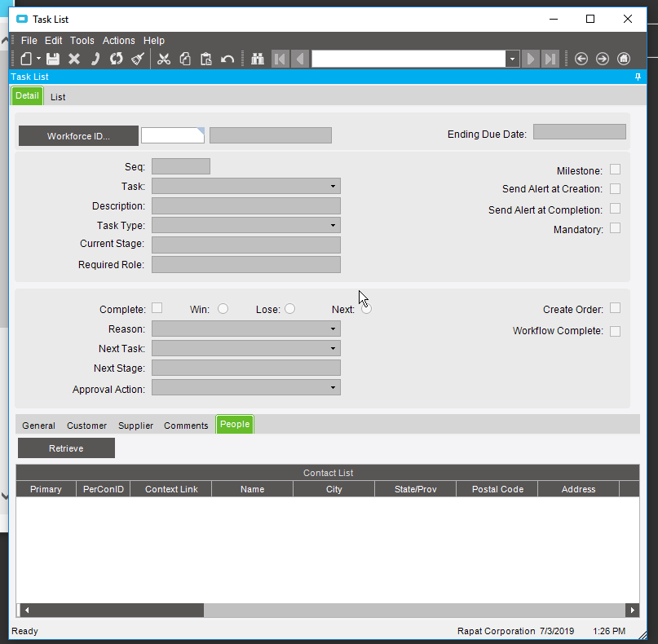Click the Refresh toolbar icon

pyautogui.click(x=117, y=59)
